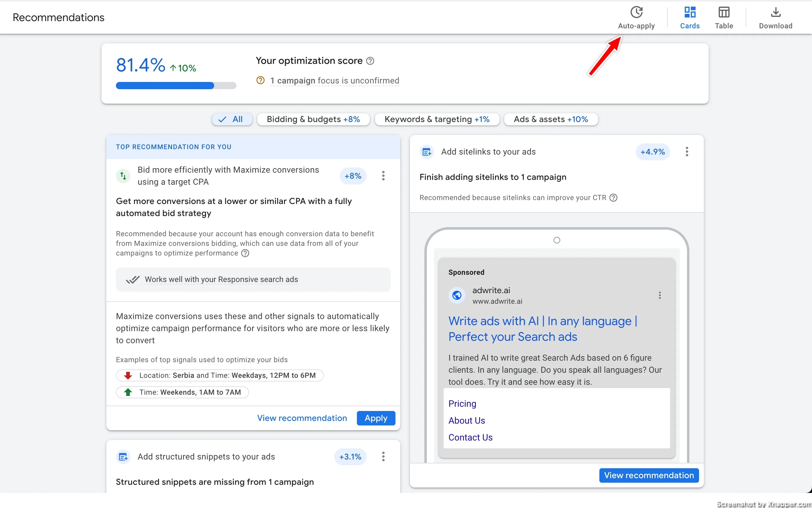Click structured snippets card icon
The height and width of the screenshot is (508, 812).
tap(123, 456)
